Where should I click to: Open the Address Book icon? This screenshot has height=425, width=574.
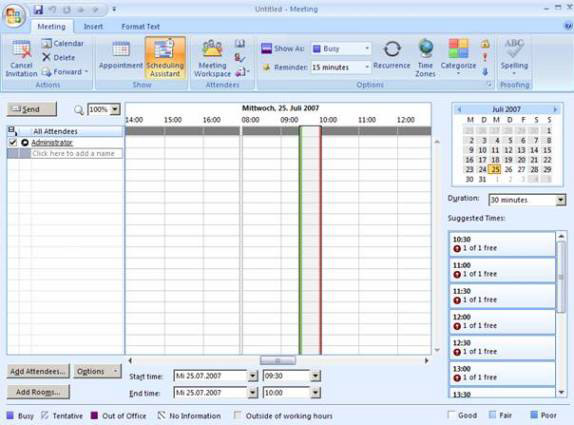(240, 44)
